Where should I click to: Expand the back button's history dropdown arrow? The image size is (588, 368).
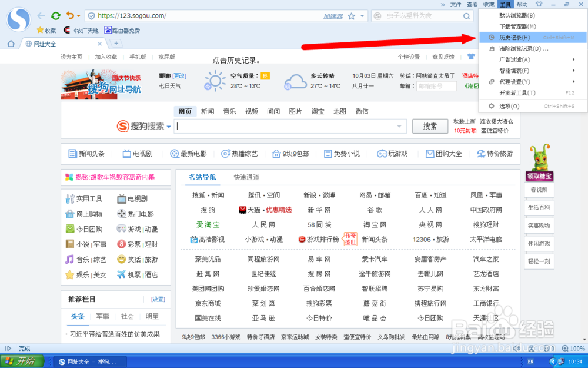[x=78, y=15]
